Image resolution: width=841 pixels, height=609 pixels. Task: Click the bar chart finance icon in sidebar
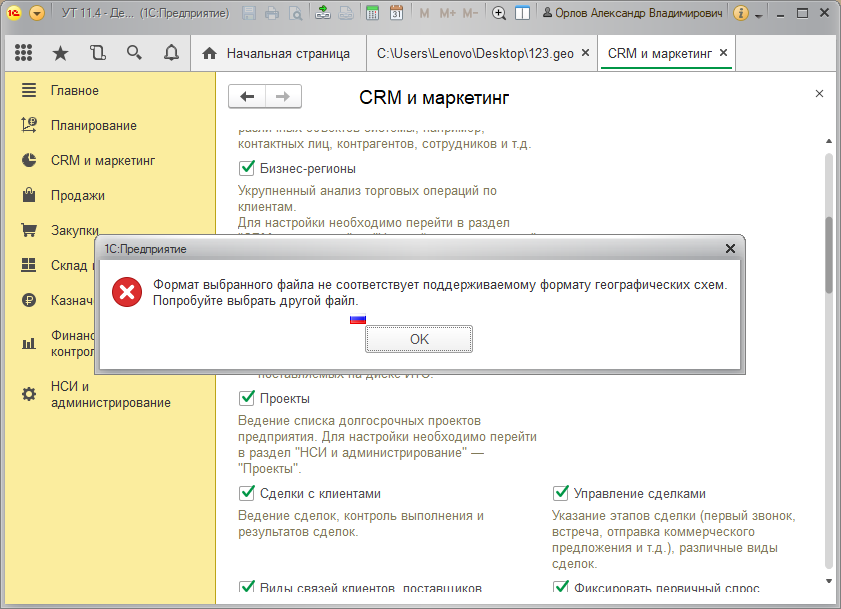29,343
